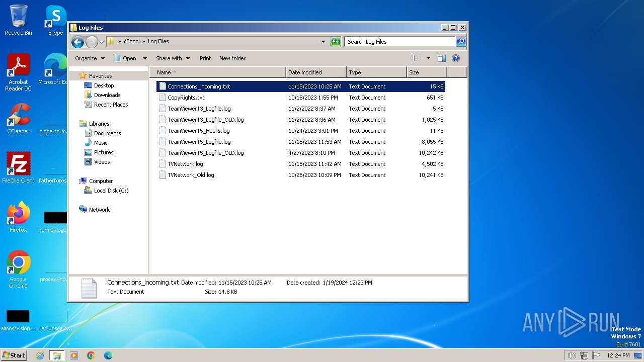Select Network in navigation pane
This screenshot has height=362, width=644.
[x=99, y=210]
